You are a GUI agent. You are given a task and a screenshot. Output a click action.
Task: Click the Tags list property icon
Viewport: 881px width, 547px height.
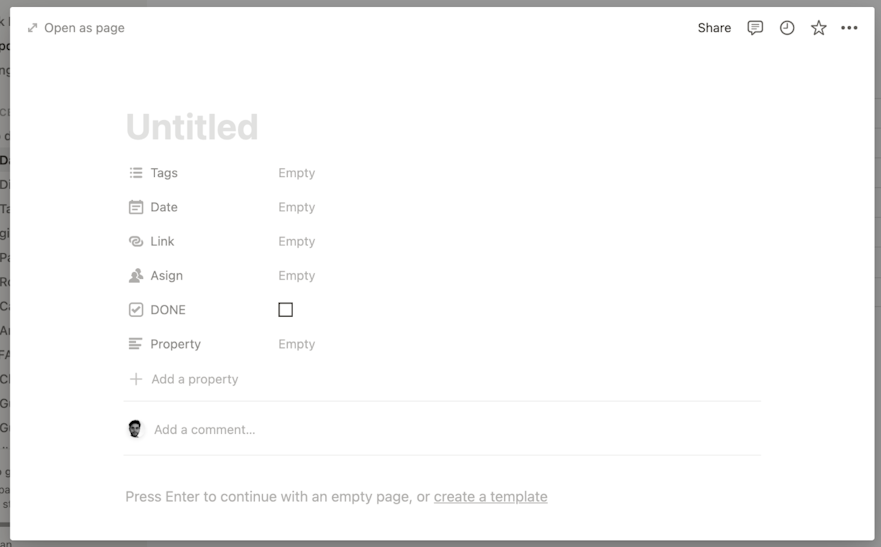coord(136,172)
